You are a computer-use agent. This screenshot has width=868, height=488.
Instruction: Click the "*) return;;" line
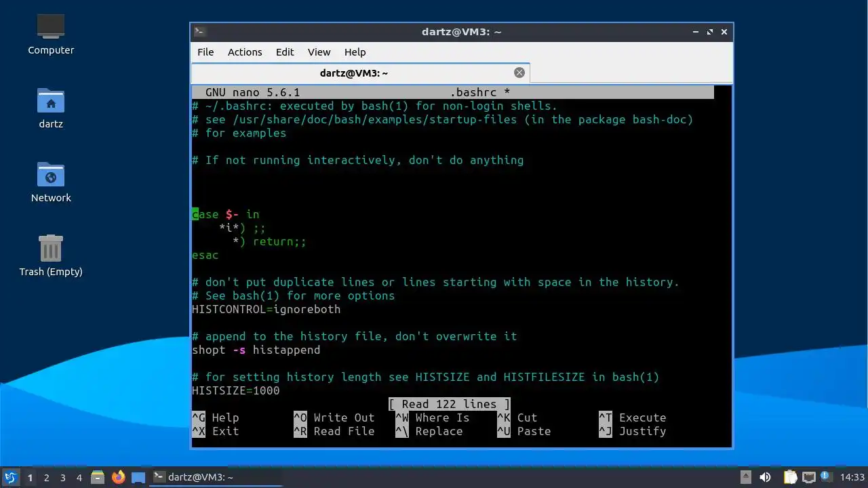[270, 241]
